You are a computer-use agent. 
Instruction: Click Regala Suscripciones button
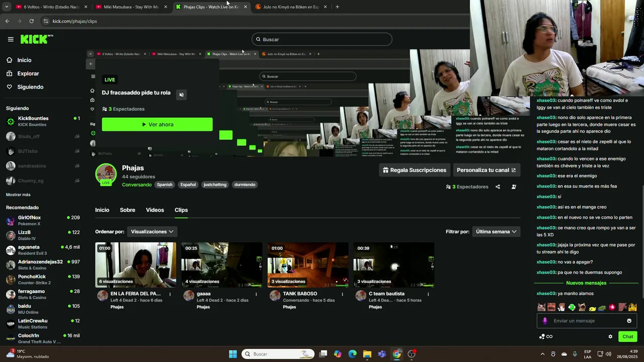tap(414, 170)
